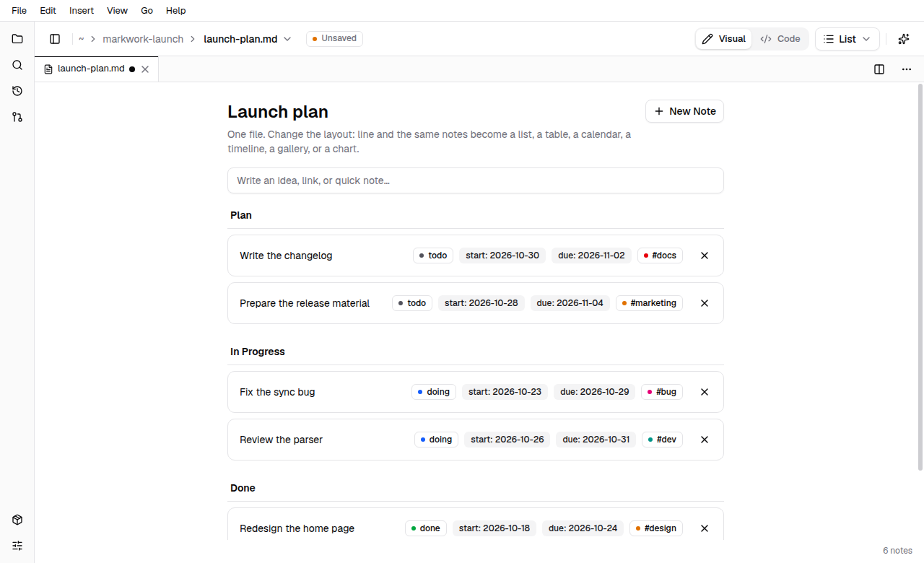
Task: Open the View menu
Action: (x=117, y=11)
